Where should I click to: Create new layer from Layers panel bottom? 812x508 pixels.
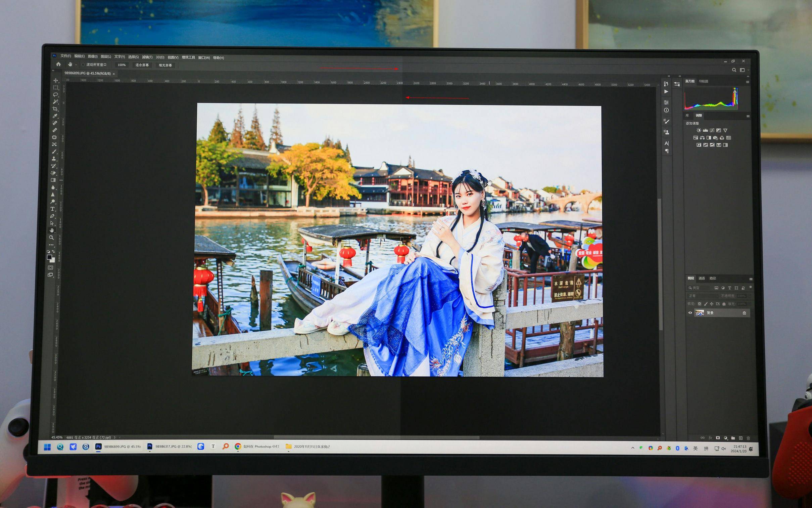coord(741,438)
